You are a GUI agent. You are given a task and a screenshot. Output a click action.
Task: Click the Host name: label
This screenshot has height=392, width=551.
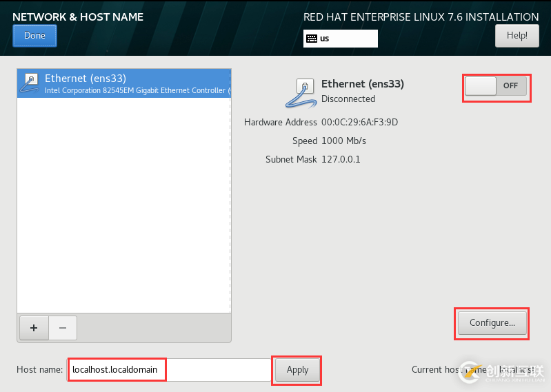coord(40,370)
